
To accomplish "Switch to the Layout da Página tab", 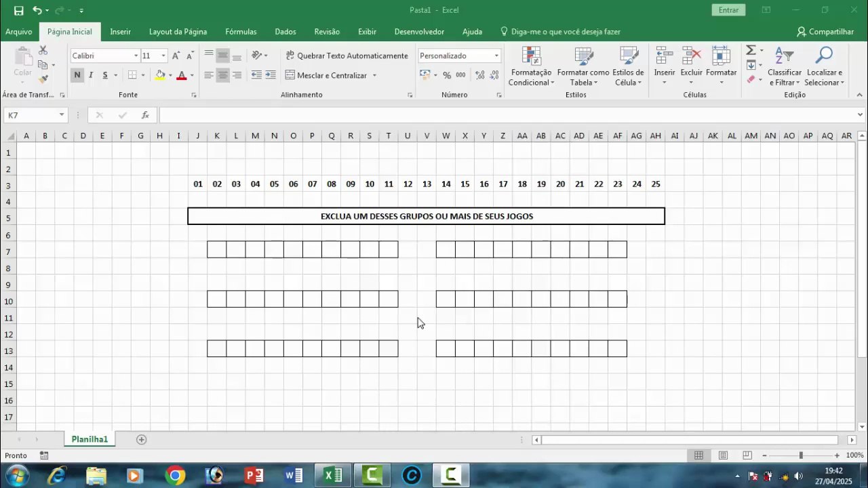I will point(178,32).
